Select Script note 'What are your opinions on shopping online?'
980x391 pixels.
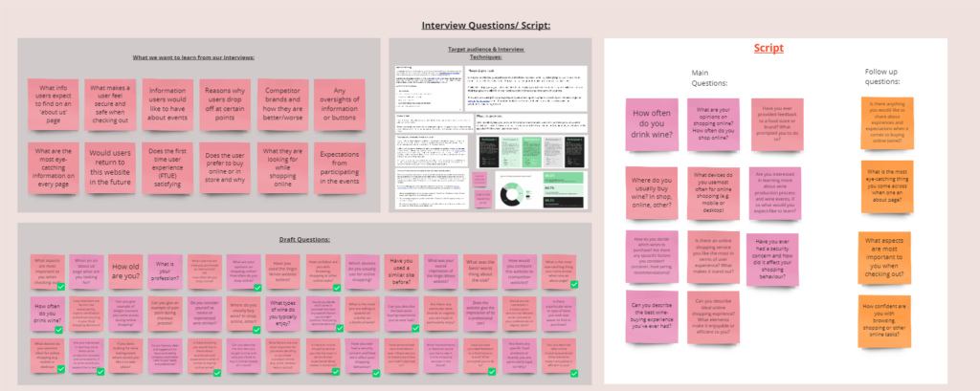[x=713, y=124]
